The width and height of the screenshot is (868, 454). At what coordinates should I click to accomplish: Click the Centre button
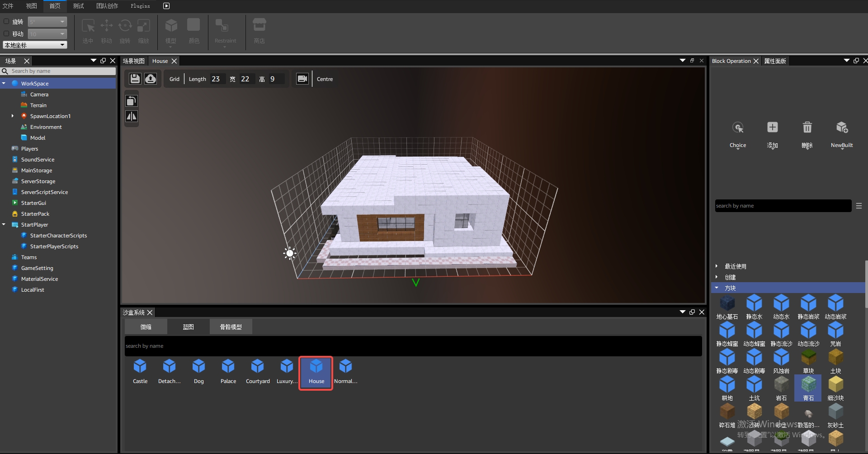325,79
